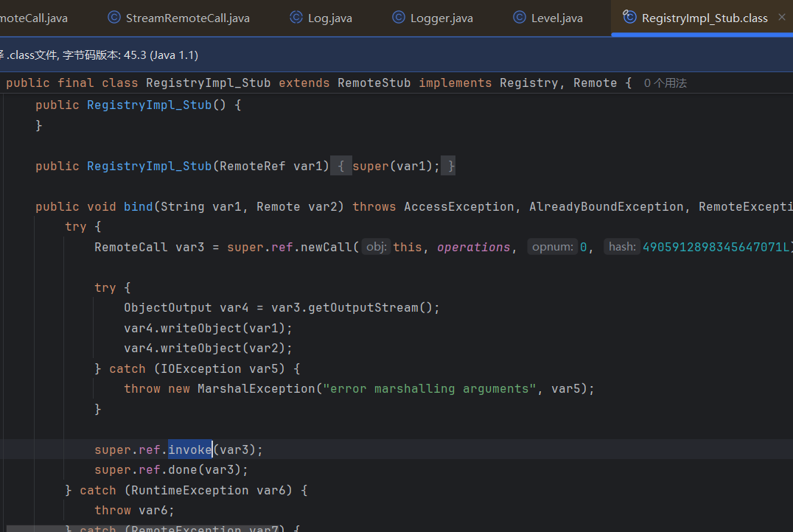Open the Logger.java tab
This screenshot has width=793, height=532.
coord(441,18)
